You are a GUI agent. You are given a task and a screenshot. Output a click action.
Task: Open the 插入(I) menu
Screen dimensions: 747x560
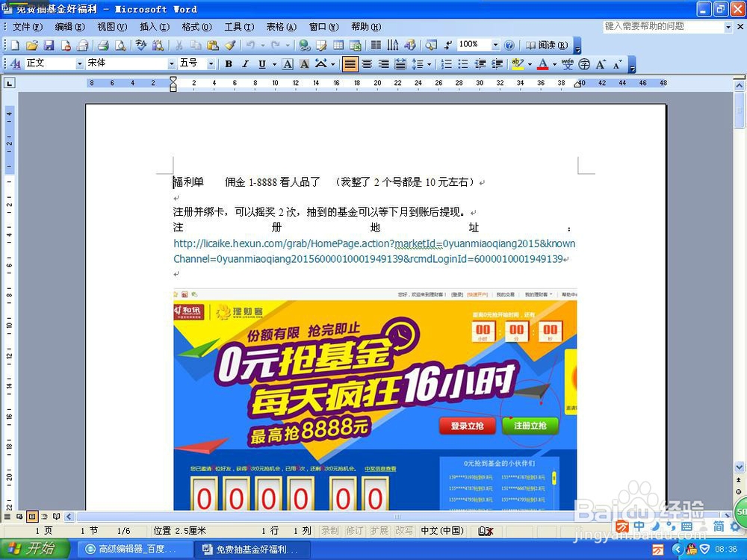pyautogui.click(x=155, y=27)
